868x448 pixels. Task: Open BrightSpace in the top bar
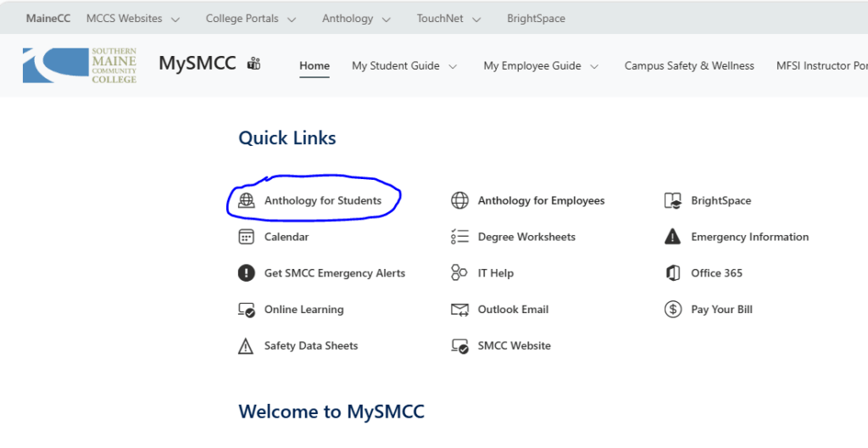tap(537, 19)
